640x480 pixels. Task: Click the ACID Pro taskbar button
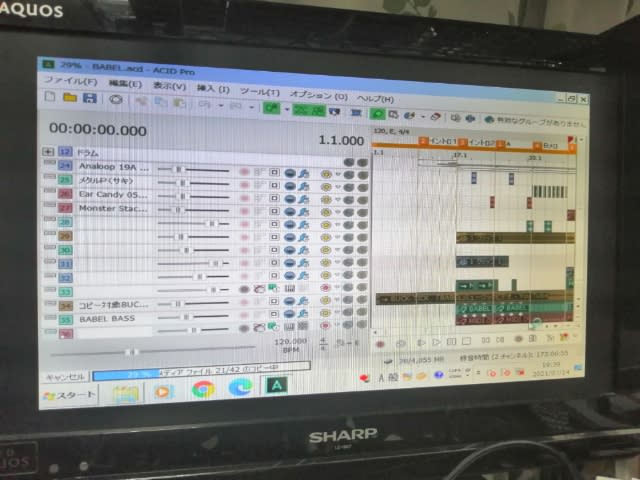pyautogui.click(x=277, y=385)
